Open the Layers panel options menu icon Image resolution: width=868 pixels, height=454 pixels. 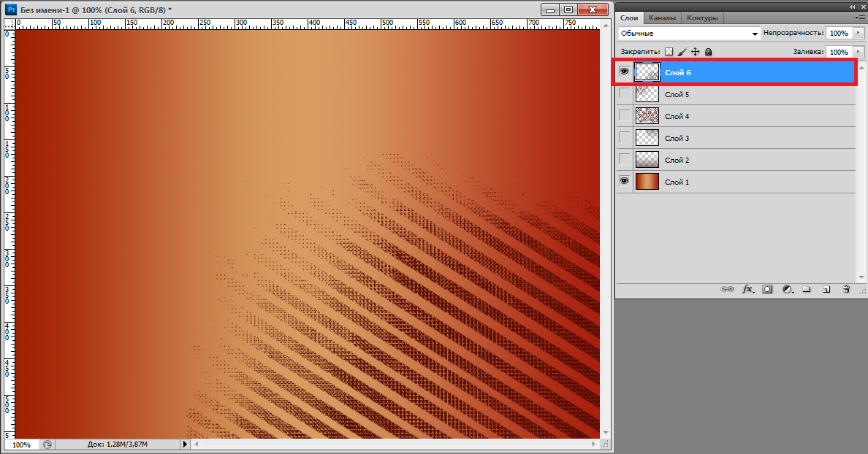[860, 18]
